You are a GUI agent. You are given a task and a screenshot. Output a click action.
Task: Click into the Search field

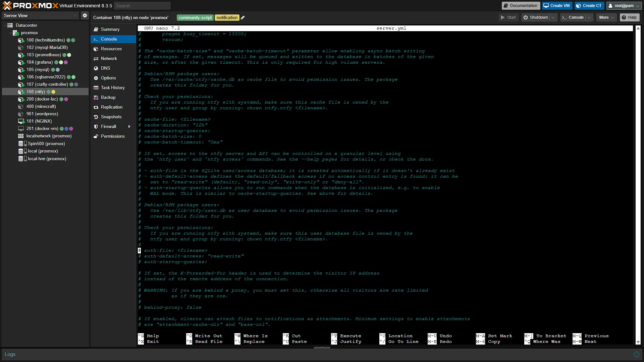pos(142,6)
